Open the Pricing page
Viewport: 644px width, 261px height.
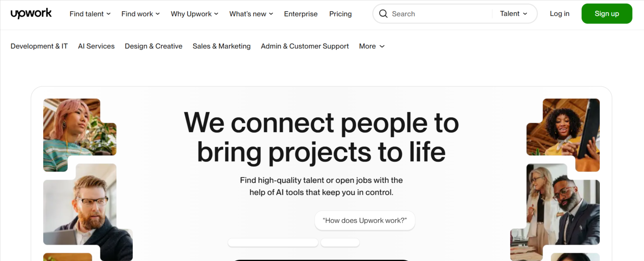(x=340, y=14)
